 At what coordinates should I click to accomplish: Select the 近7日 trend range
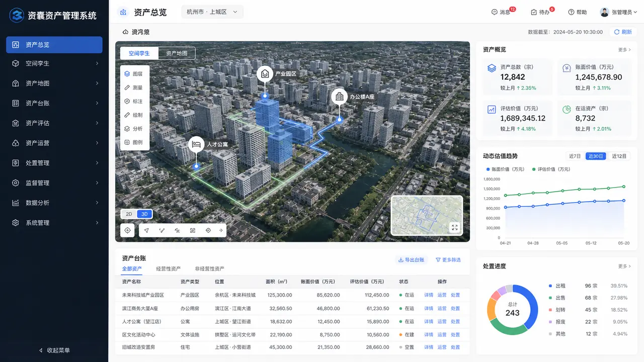click(575, 156)
